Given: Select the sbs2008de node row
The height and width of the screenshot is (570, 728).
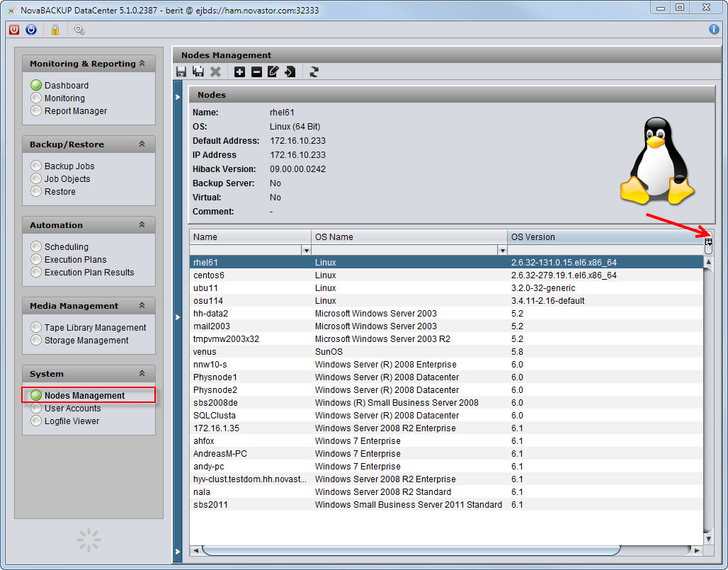Looking at the screenshot, I should click(x=446, y=402).
